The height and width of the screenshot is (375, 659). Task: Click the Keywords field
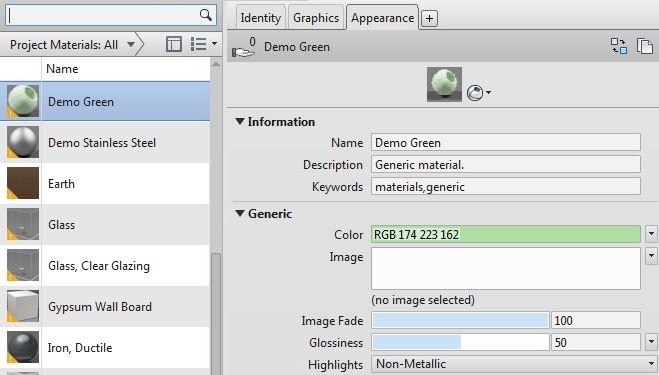506,186
